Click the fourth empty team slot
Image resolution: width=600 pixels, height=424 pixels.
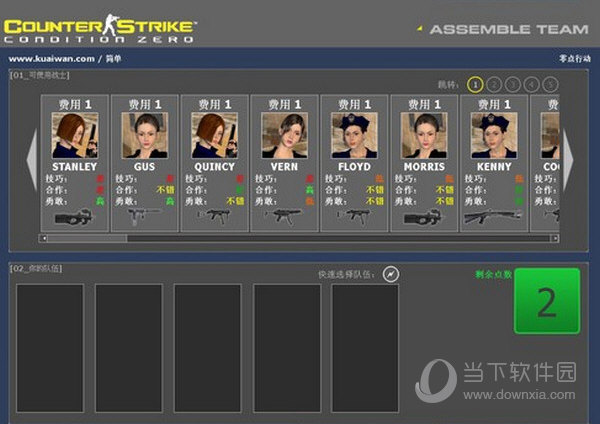[x=287, y=348]
